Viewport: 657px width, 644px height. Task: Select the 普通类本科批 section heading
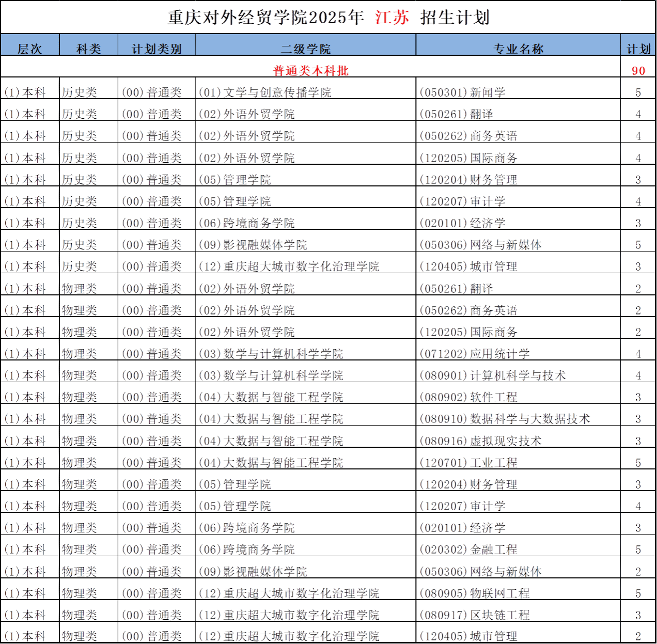click(x=311, y=71)
